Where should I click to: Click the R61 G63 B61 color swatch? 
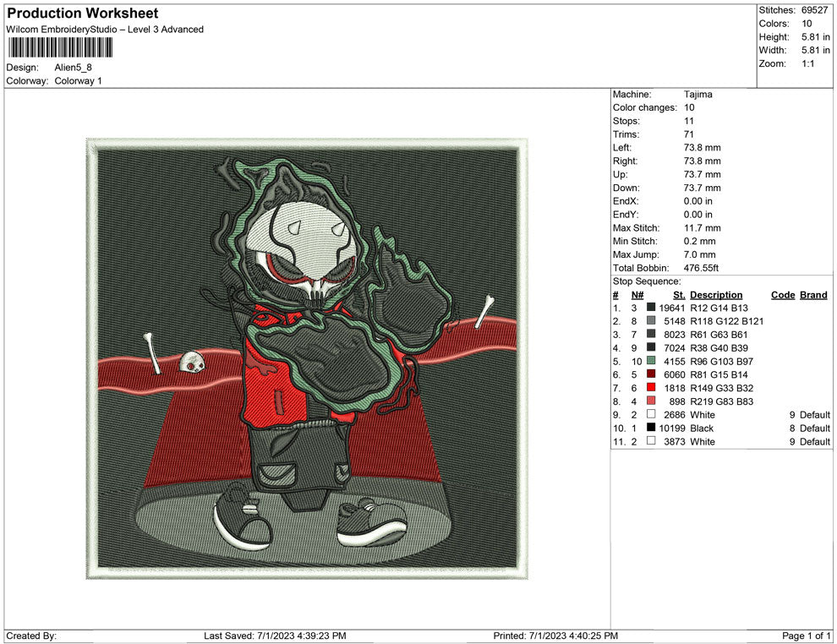tap(651, 334)
